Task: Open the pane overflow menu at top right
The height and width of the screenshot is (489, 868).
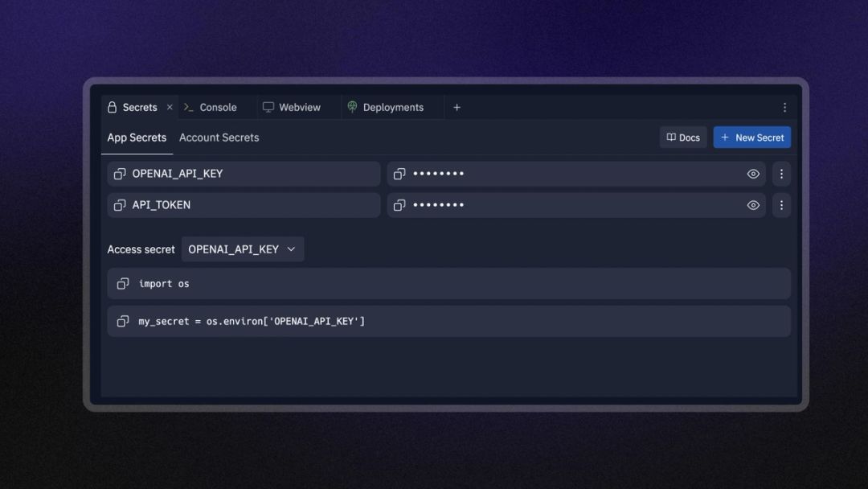Action: (784, 107)
